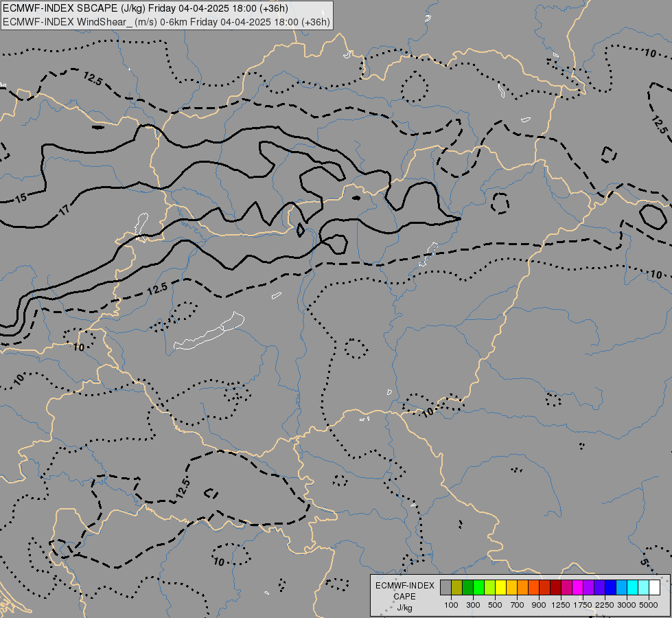Click the dark green swatch in CAPE legend
Viewport: 672px width, 618px height.
[x=467, y=588]
